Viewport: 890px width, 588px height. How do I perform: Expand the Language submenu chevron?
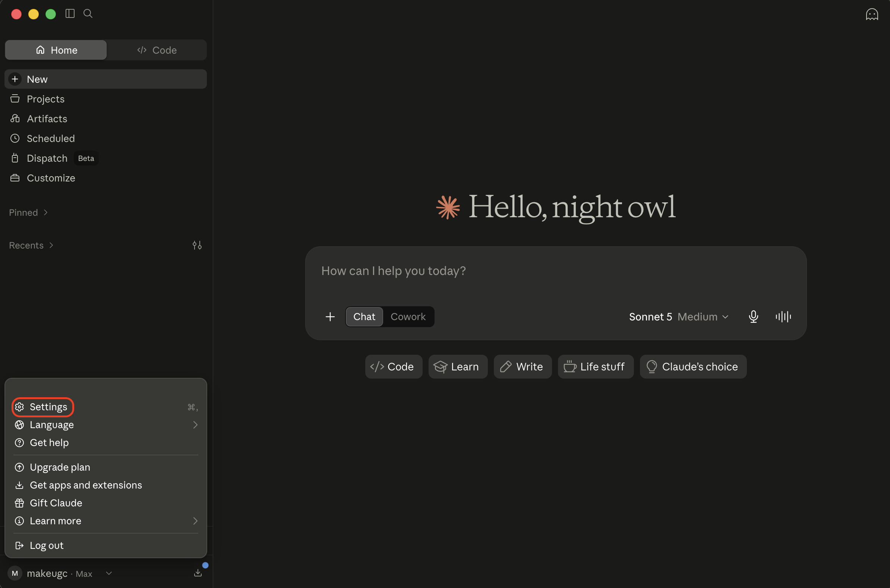[195, 425]
